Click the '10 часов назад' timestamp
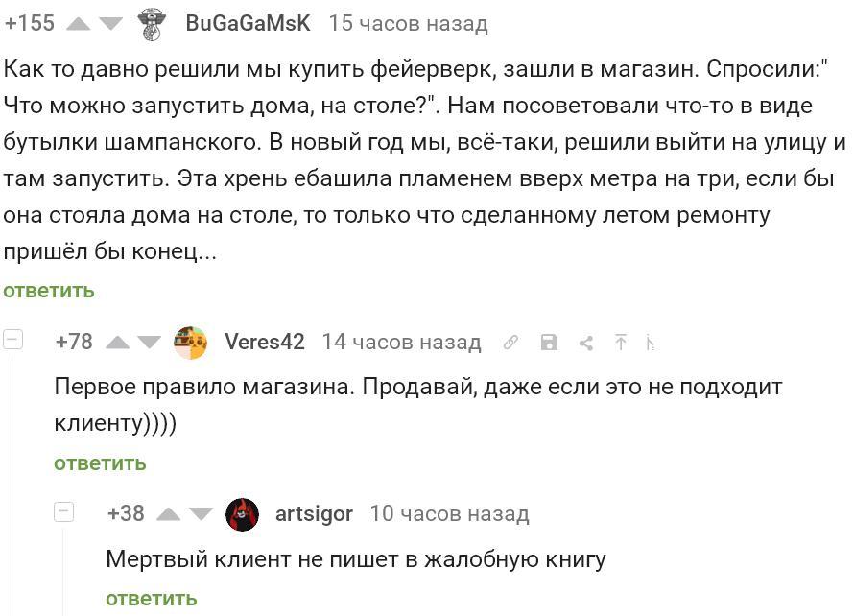Viewport: 854px width, 616px height. (449, 514)
